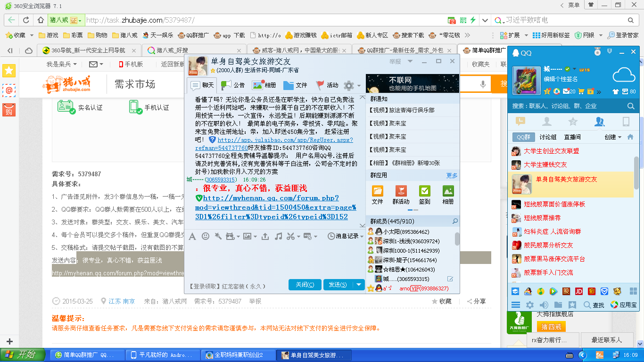Click the 360 browser favorites star sidebar icon
644x362 pixels.
click(9, 71)
